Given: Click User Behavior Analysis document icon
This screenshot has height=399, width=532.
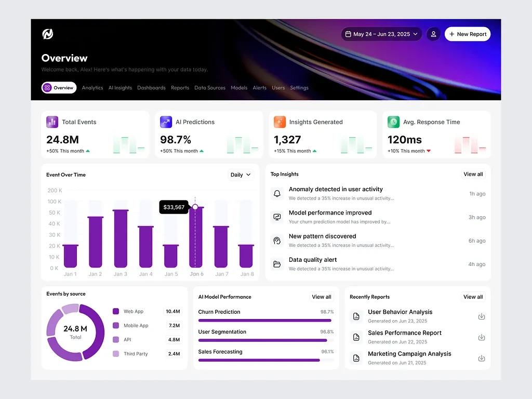Looking at the screenshot, I should pyautogui.click(x=356, y=316).
